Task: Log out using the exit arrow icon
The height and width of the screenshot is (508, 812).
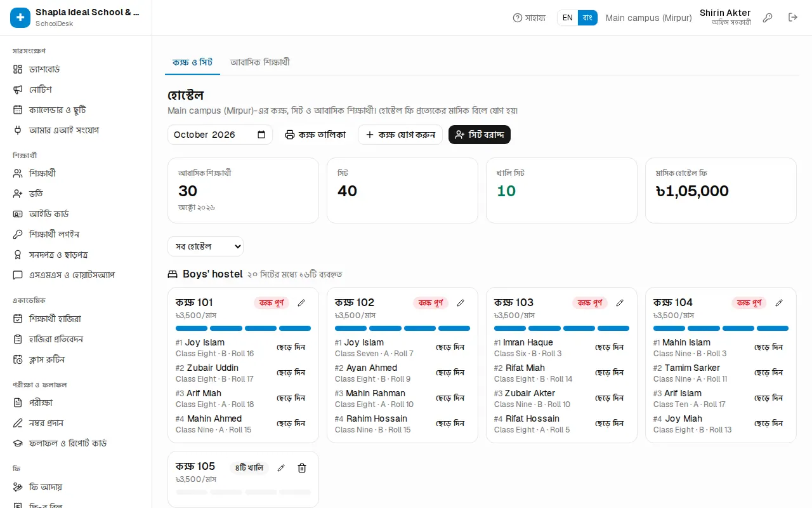Action: [793, 18]
